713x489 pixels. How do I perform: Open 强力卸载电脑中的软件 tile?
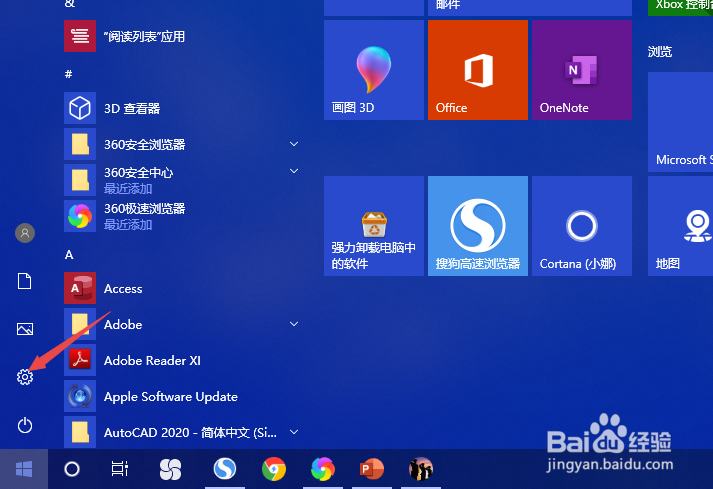(x=374, y=226)
